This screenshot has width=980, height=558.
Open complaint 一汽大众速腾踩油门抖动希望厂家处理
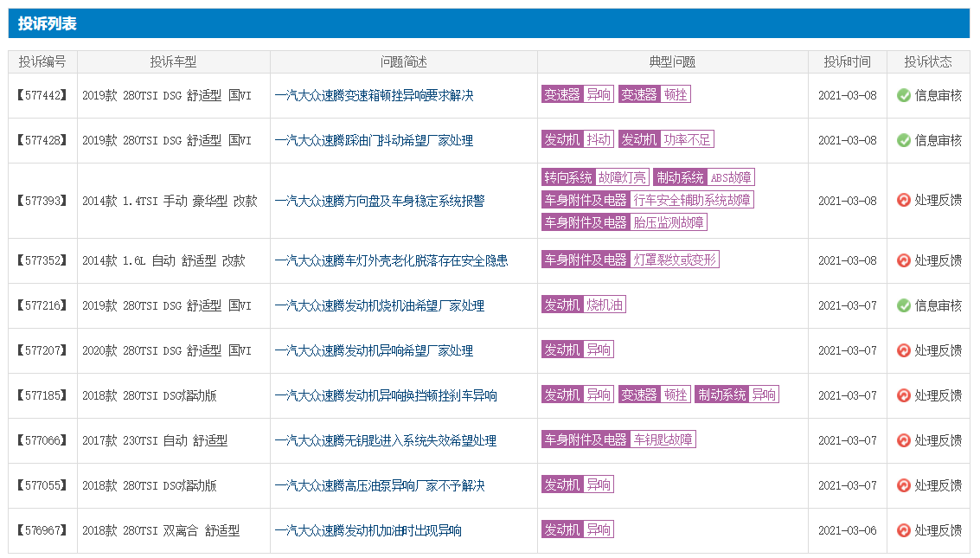tap(374, 140)
